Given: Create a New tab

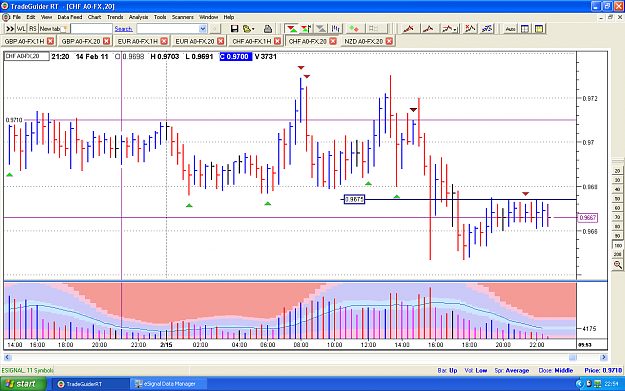Looking at the screenshot, I should click(53, 29).
